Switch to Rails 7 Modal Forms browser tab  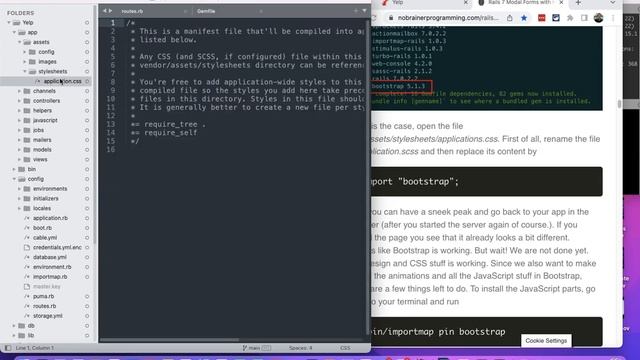[520, 3]
